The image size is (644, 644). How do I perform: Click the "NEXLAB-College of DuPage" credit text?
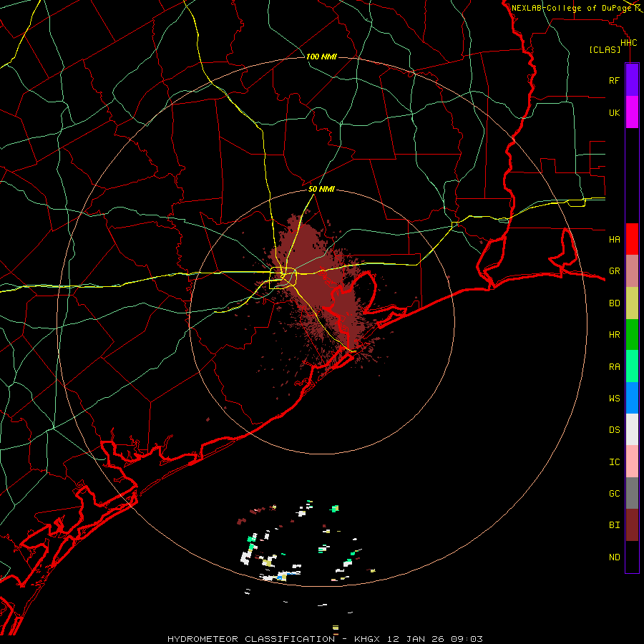point(572,8)
